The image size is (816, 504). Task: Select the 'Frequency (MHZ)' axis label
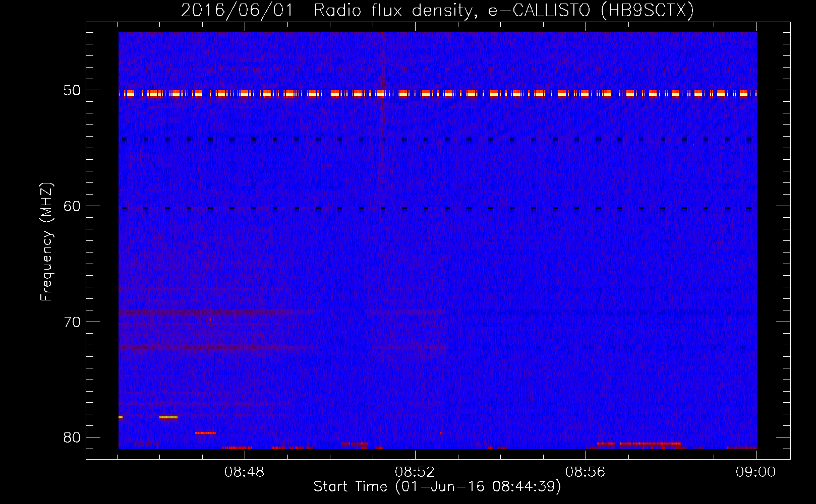46,242
